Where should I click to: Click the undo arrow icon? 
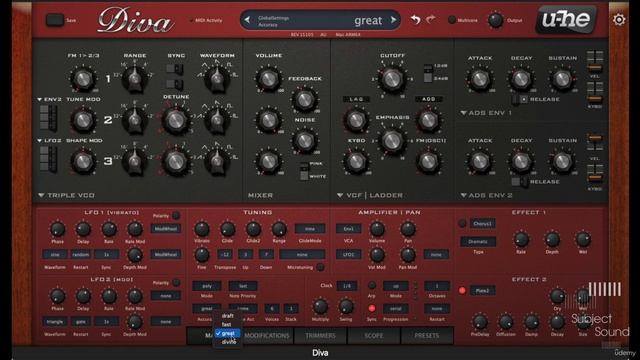point(416,20)
